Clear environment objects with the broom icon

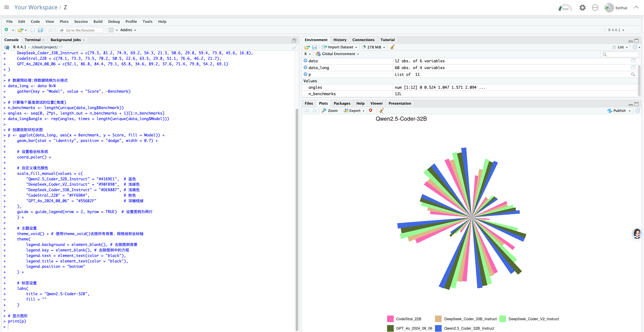392,47
